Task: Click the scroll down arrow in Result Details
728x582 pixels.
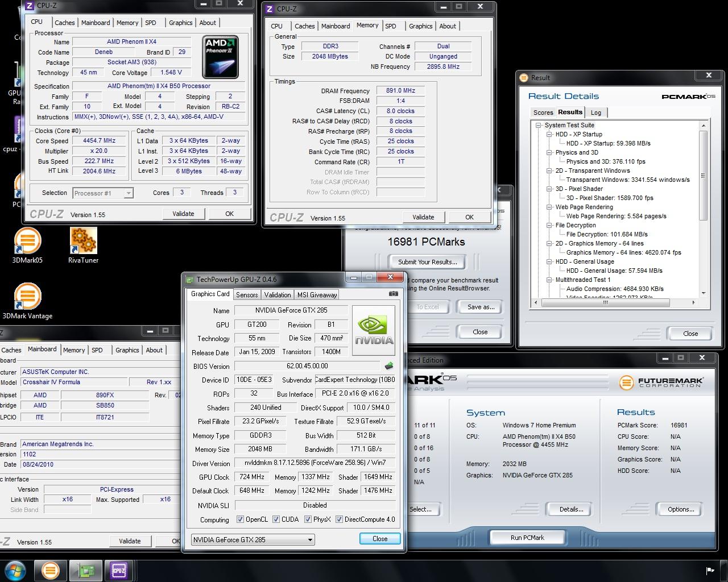Action: click(704, 293)
